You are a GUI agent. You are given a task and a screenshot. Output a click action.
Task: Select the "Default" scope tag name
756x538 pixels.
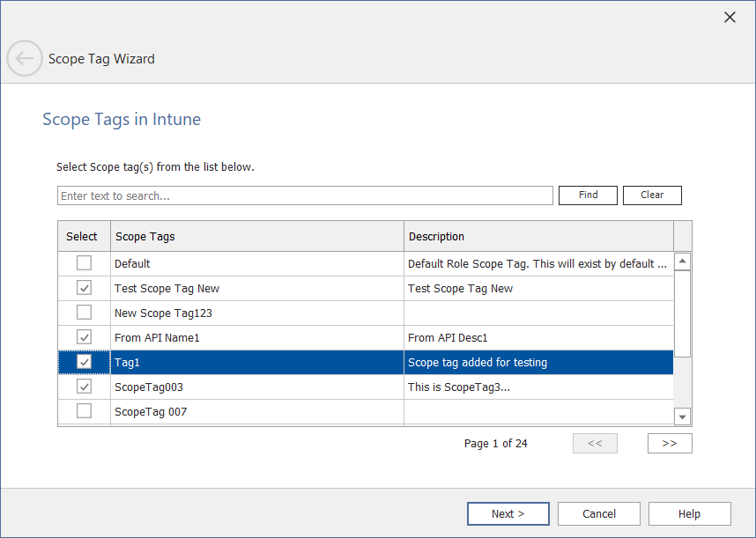(132, 264)
